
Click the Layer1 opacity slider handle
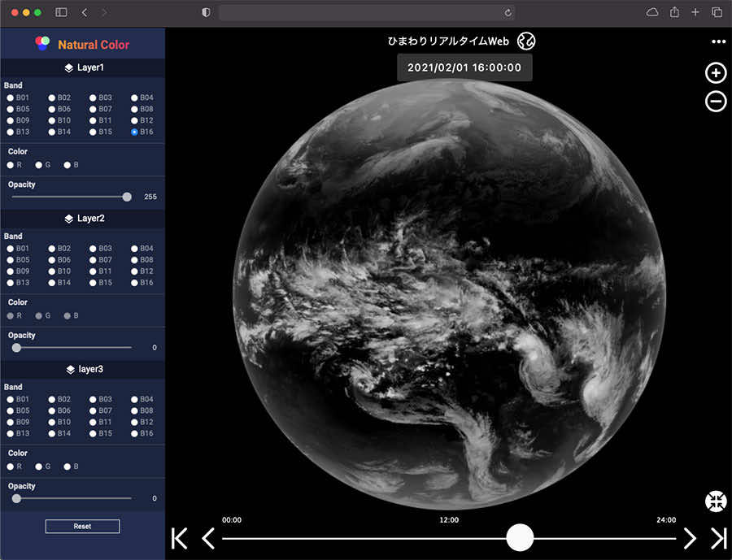(127, 197)
